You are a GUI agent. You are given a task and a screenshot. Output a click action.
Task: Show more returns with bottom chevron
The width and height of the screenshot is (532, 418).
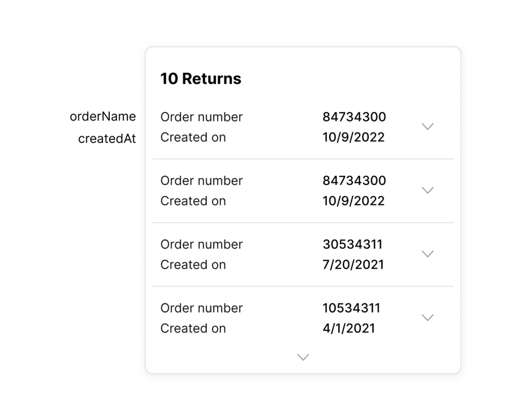[x=303, y=357]
